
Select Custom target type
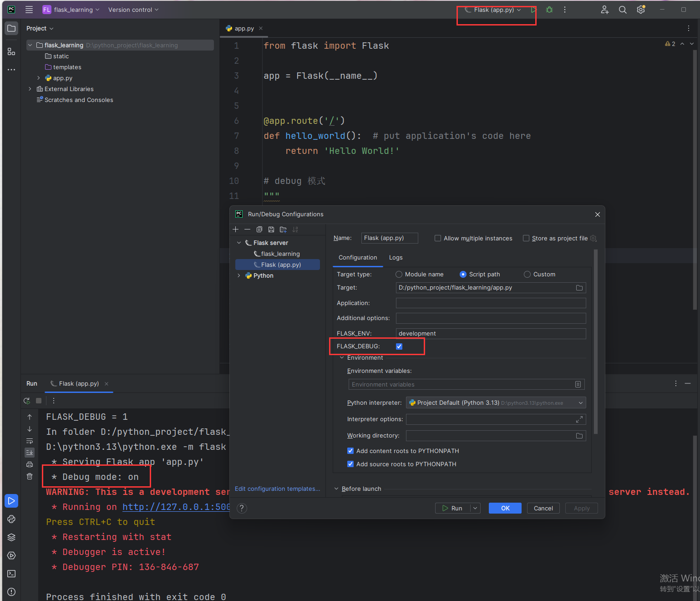[527, 275]
